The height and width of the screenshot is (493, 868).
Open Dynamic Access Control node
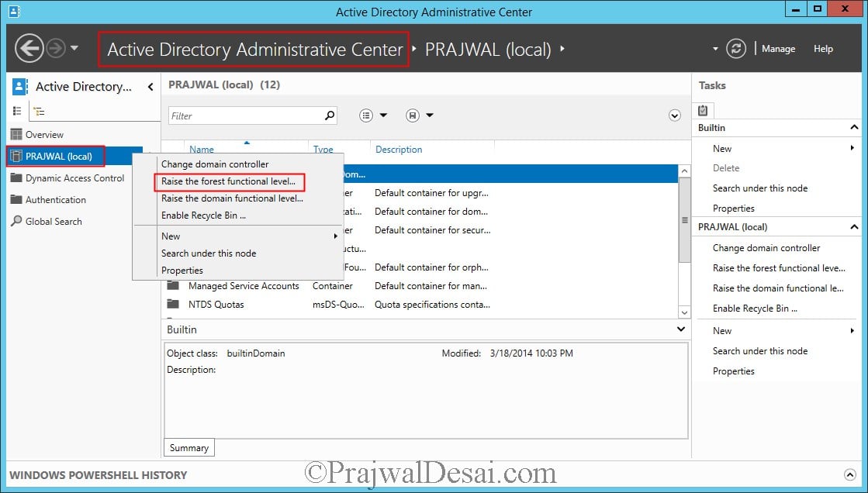(x=74, y=178)
